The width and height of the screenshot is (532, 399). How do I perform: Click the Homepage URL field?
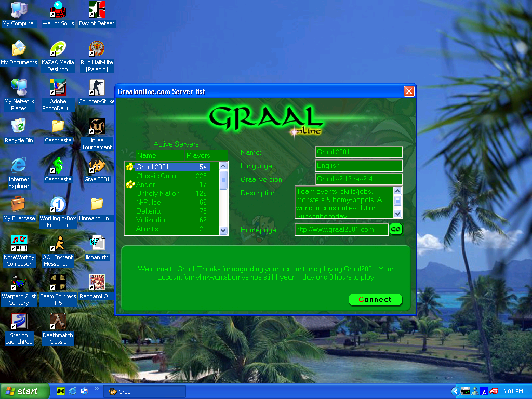[x=341, y=229]
